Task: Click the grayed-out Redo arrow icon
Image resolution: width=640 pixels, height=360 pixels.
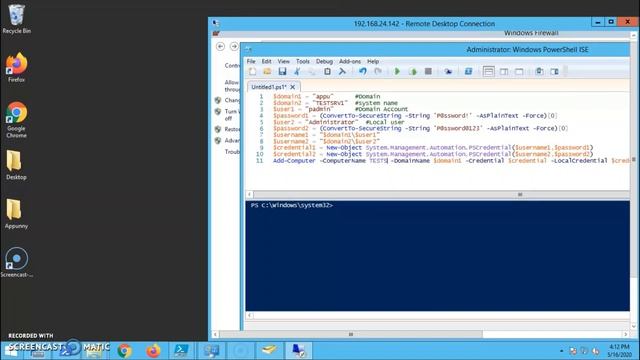Action: click(378, 71)
